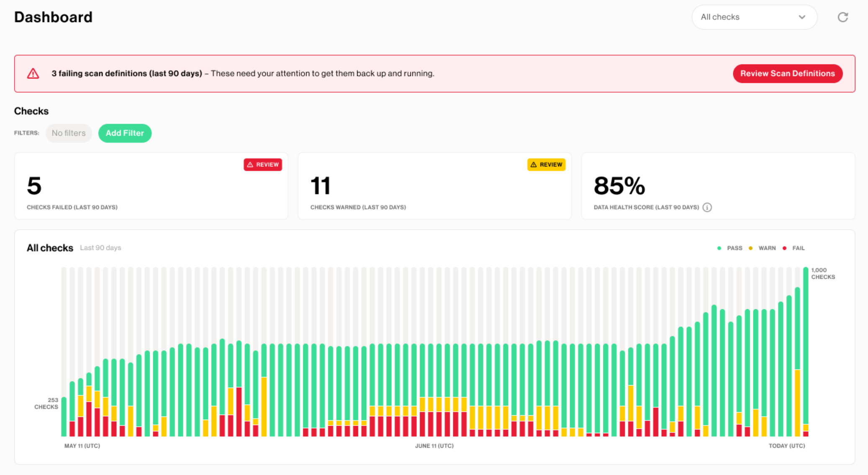868x475 pixels.
Task: Click the TODAY (UTC) axis label
Action: pyautogui.click(x=786, y=446)
